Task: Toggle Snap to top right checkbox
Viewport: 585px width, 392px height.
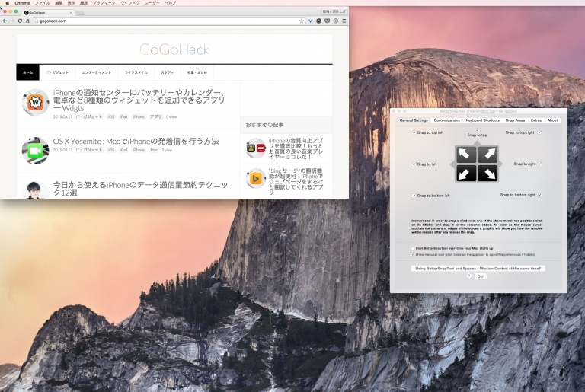Action: (539, 132)
